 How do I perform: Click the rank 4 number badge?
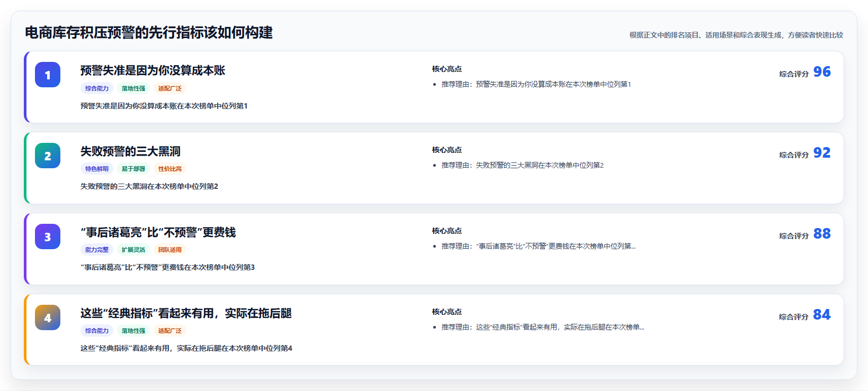point(48,317)
